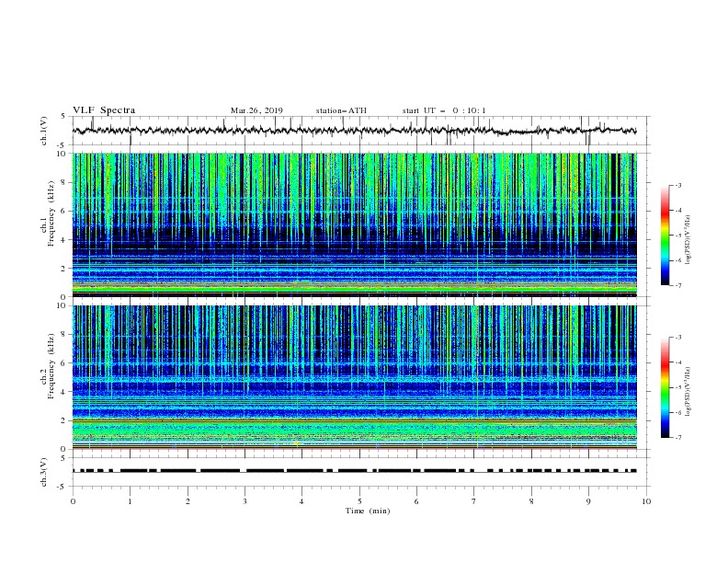This screenshot has width=728, height=563.
Task: Click the "VLF Spectra" plot title
Action: (104, 110)
